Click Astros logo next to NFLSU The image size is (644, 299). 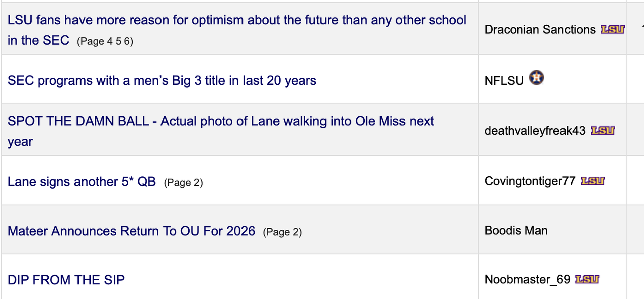[537, 78]
